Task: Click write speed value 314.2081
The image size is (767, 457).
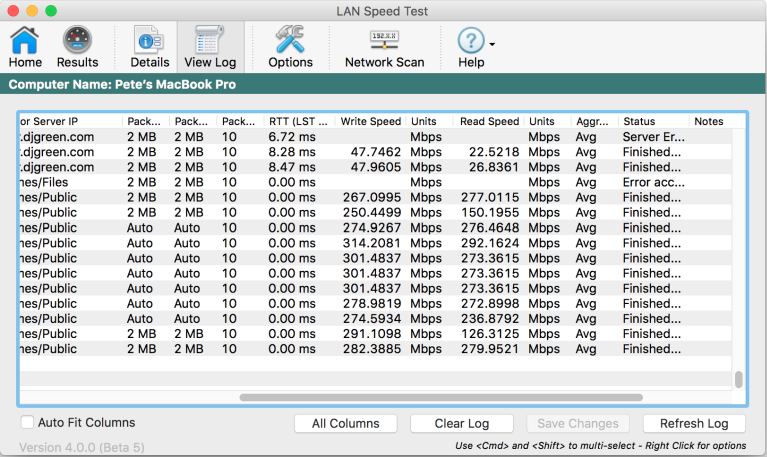Action: pyautogui.click(x=372, y=243)
